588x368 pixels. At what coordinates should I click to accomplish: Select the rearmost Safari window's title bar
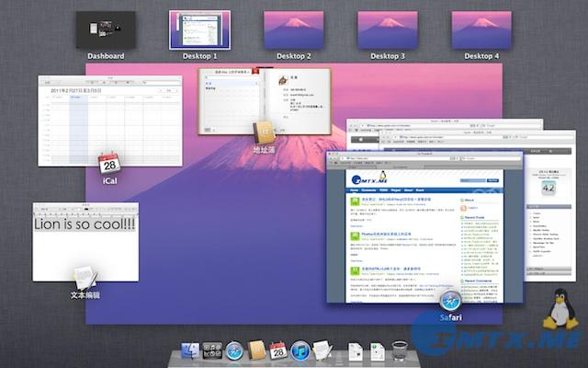[445, 121]
